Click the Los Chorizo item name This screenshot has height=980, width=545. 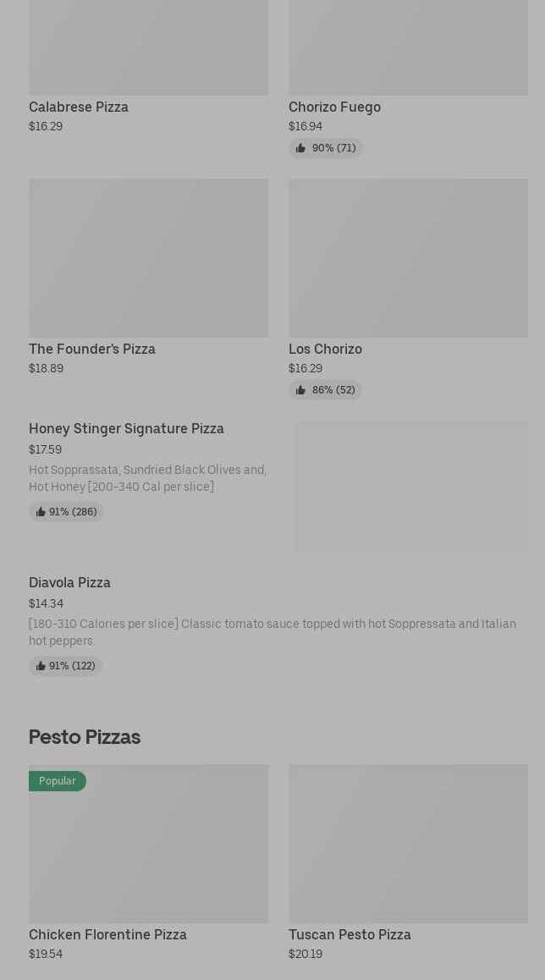[325, 349]
